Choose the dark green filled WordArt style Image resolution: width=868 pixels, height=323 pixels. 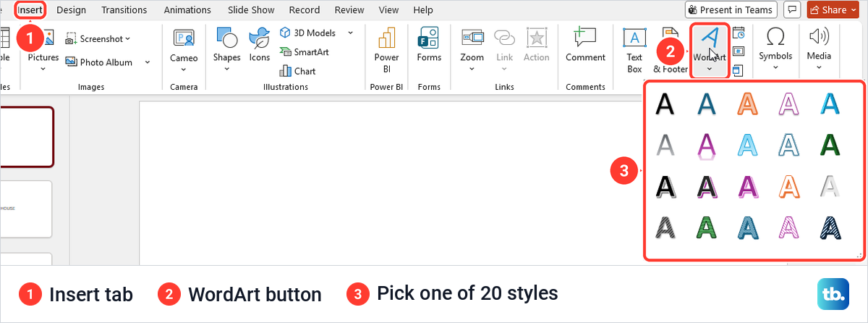pos(831,146)
